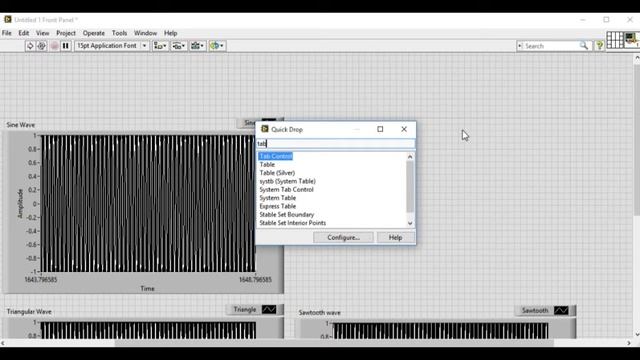This screenshot has height=360, width=640.
Task: Select System Tab Control entry
Action: point(287,190)
